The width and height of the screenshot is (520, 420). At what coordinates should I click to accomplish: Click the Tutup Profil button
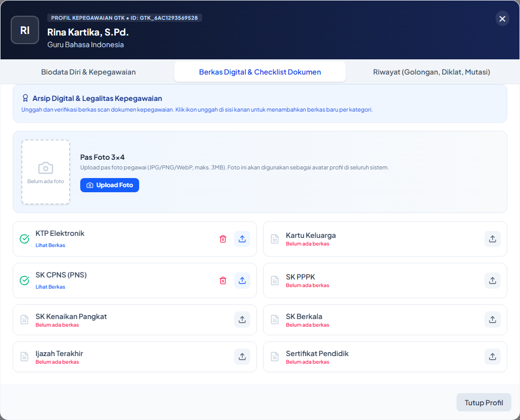[x=483, y=402]
